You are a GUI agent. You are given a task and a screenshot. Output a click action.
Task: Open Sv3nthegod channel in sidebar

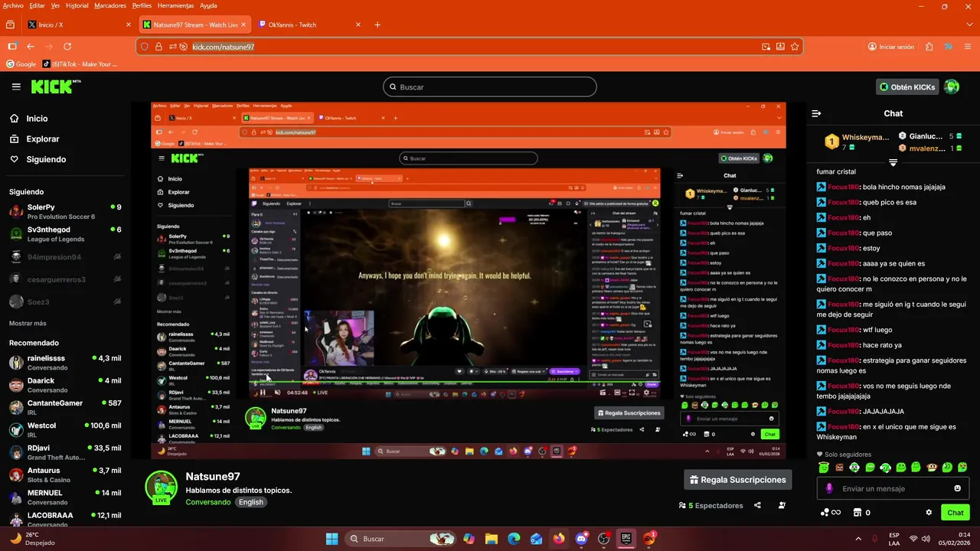pyautogui.click(x=65, y=234)
